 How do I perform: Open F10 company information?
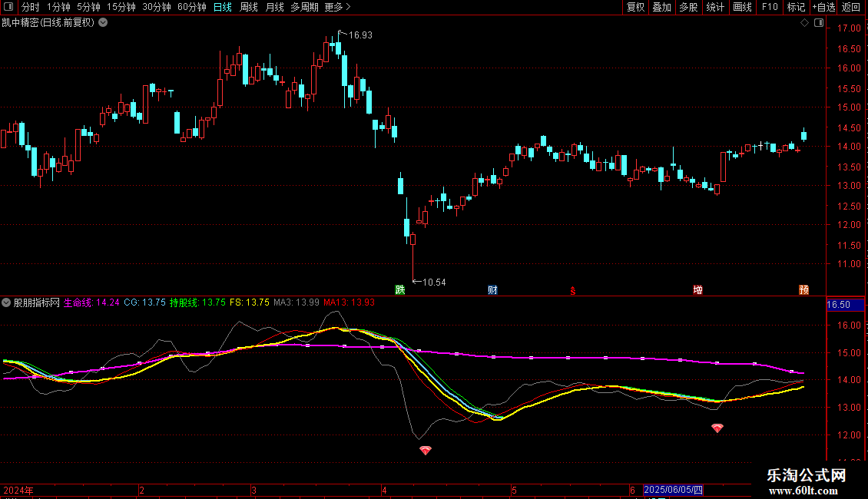pyautogui.click(x=770, y=7)
